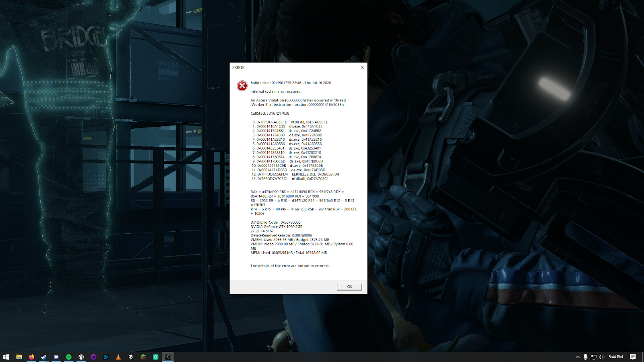Click OK to dismiss the error dialog
The width and height of the screenshot is (644, 362).
(349, 286)
